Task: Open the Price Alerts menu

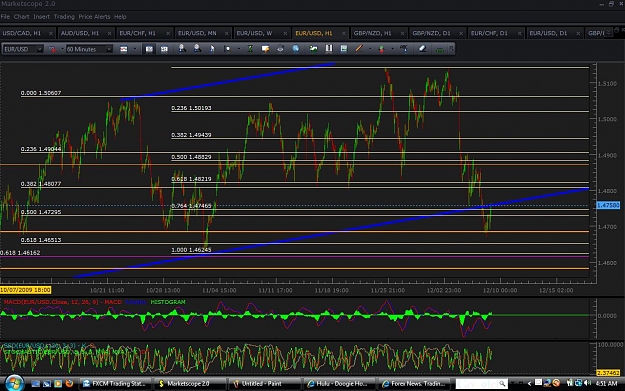Action: pos(94,17)
